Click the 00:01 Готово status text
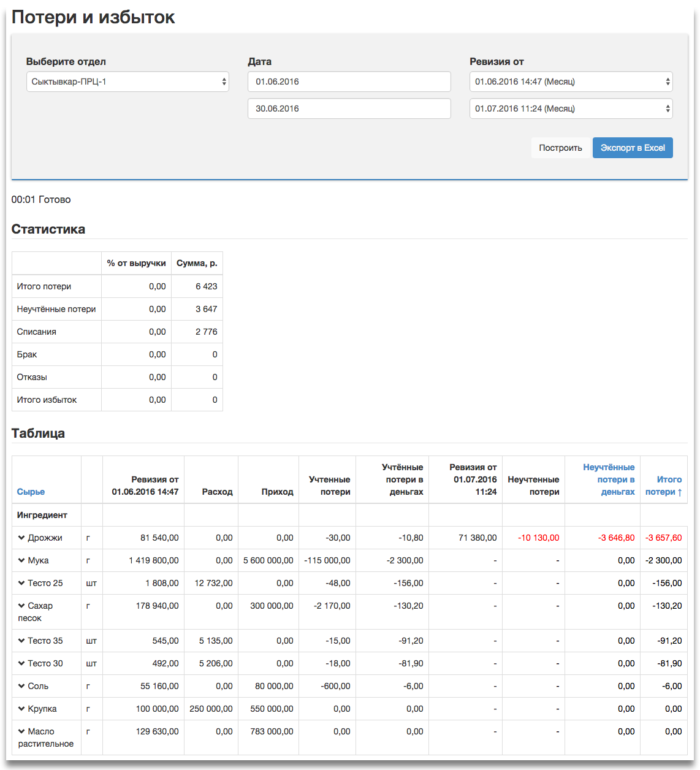The height and width of the screenshot is (770, 700). [41, 199]
